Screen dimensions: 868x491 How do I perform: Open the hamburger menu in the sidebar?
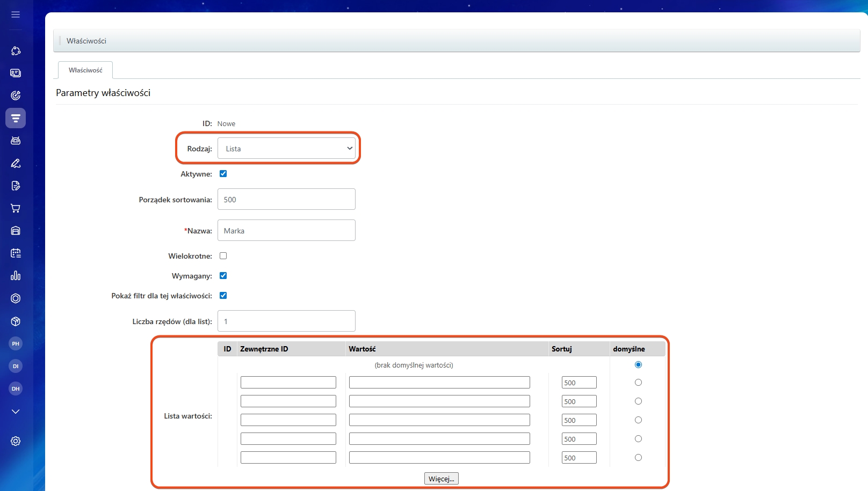[16, 14]
